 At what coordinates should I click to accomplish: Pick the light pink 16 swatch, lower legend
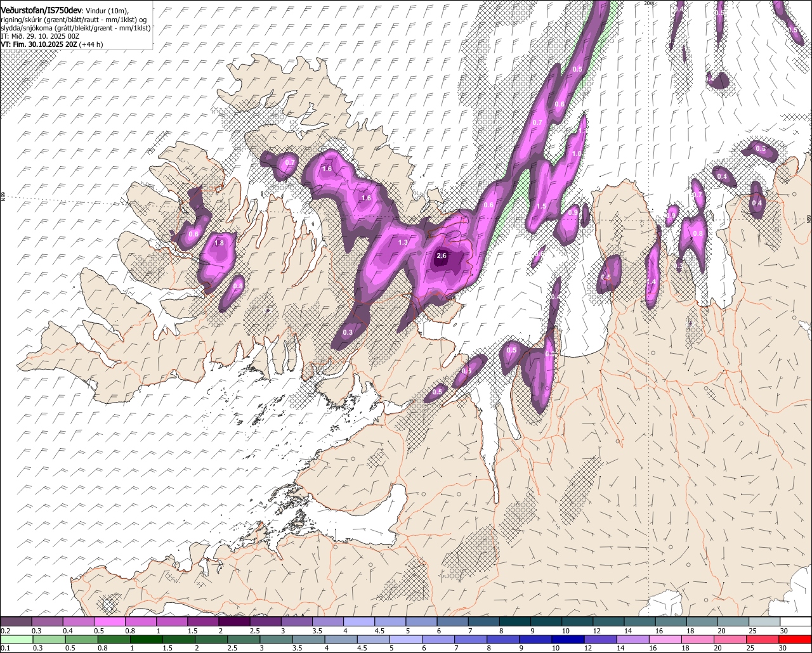click(x=665, y=639)
